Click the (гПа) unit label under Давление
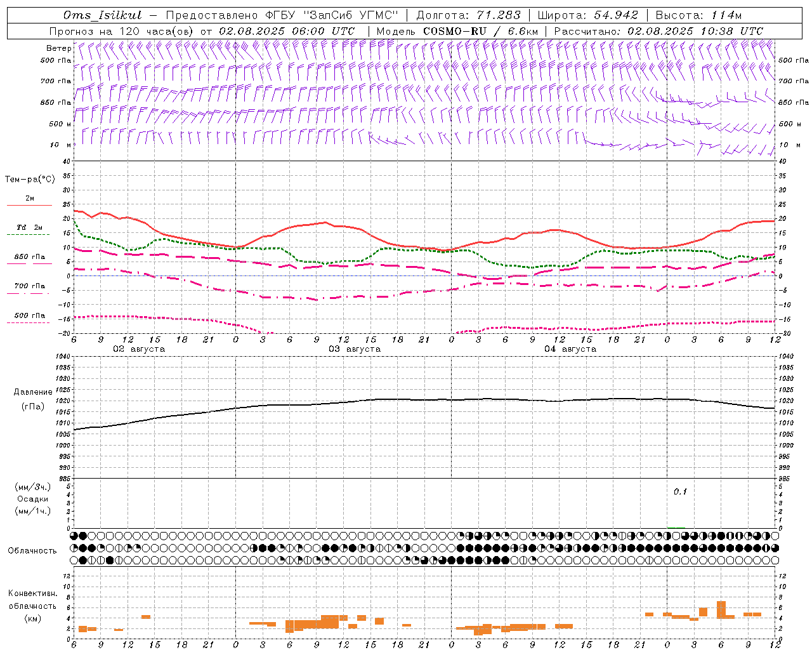The width and height of the screenshot is (812, 650). pos(33,407)
